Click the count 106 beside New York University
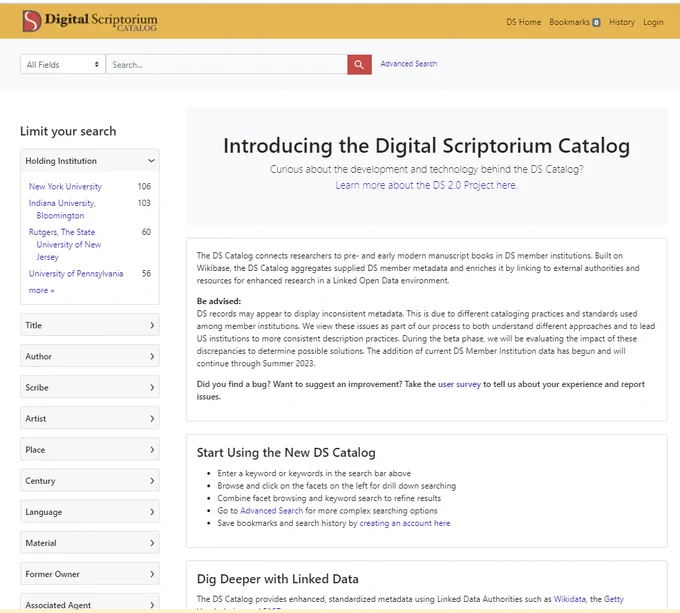680x613 pixels. pos(144,186)
